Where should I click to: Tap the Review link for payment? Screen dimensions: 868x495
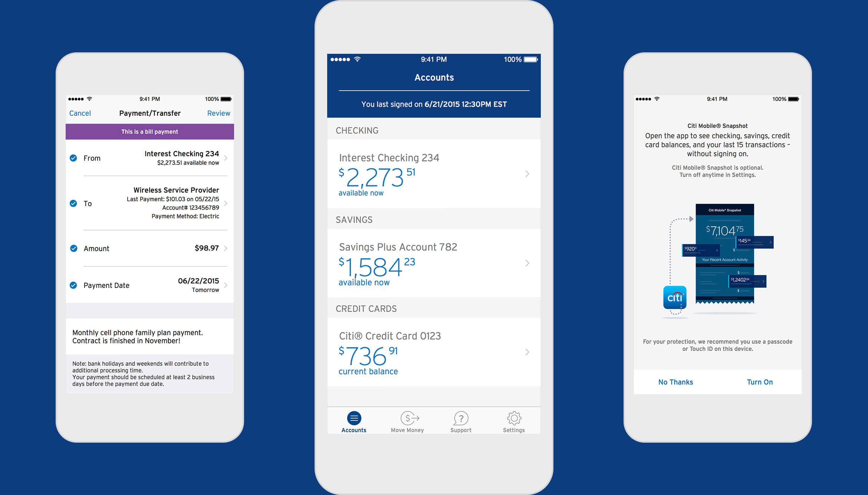click(219, 112)
